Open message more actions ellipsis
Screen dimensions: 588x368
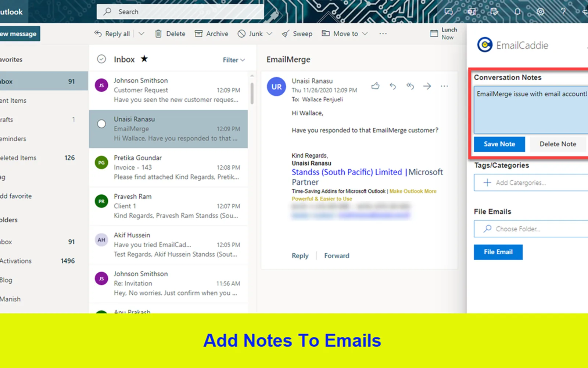(444, 86)
